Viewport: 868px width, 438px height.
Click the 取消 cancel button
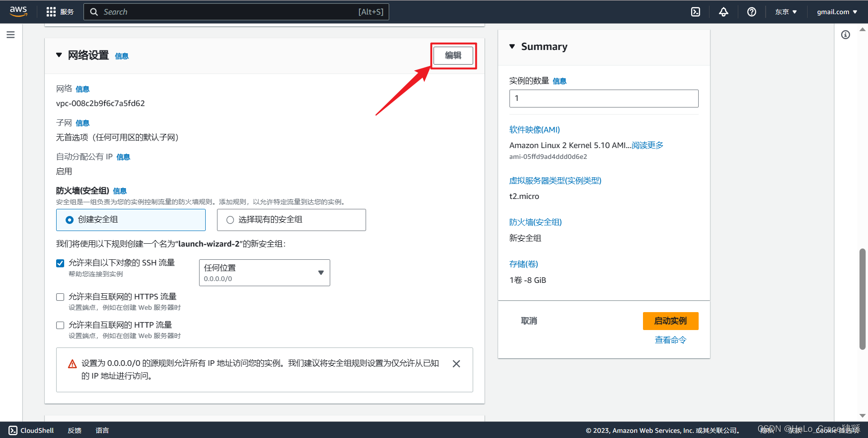(x=529, y=321)
